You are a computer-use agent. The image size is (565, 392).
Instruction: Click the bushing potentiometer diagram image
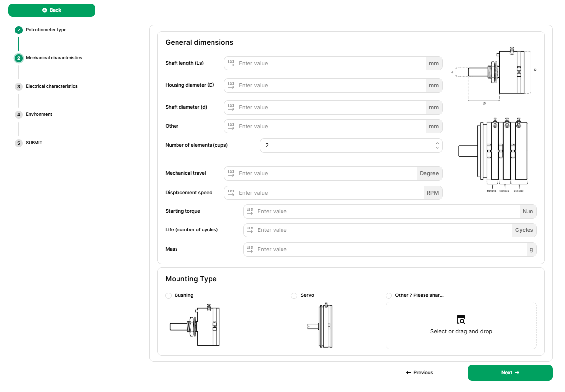(194, 326)
